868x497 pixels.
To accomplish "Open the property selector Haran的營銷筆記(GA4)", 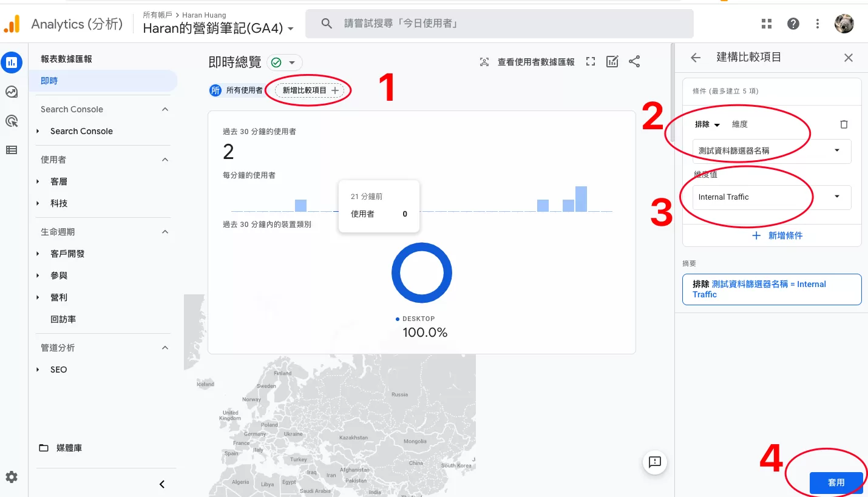I will [219, 29].
